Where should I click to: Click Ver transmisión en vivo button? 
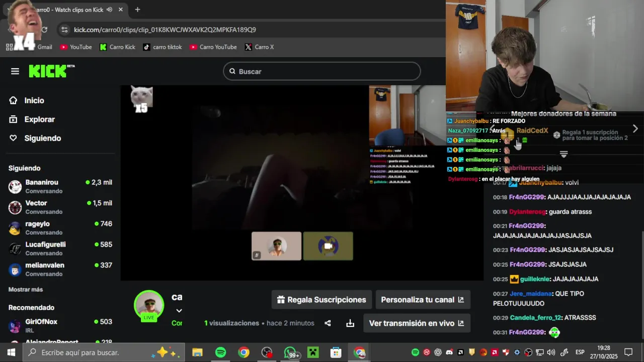point(417,323)
